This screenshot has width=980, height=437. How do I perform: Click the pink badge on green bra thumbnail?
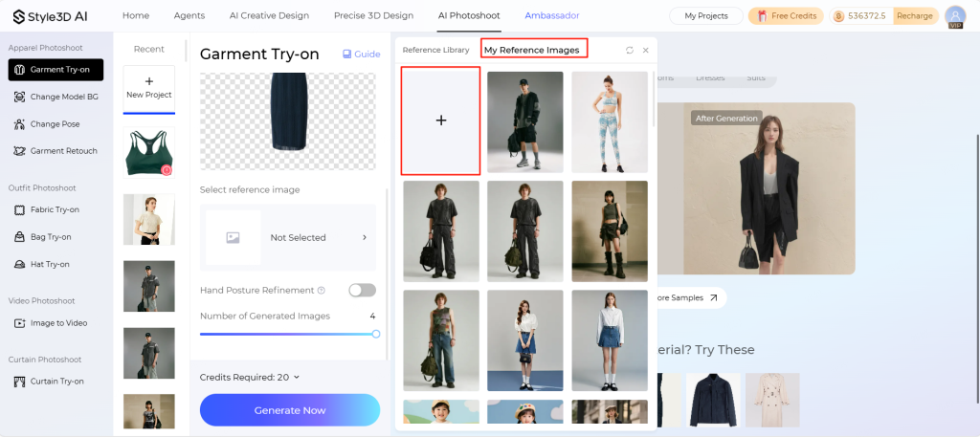tap(167, 170)
